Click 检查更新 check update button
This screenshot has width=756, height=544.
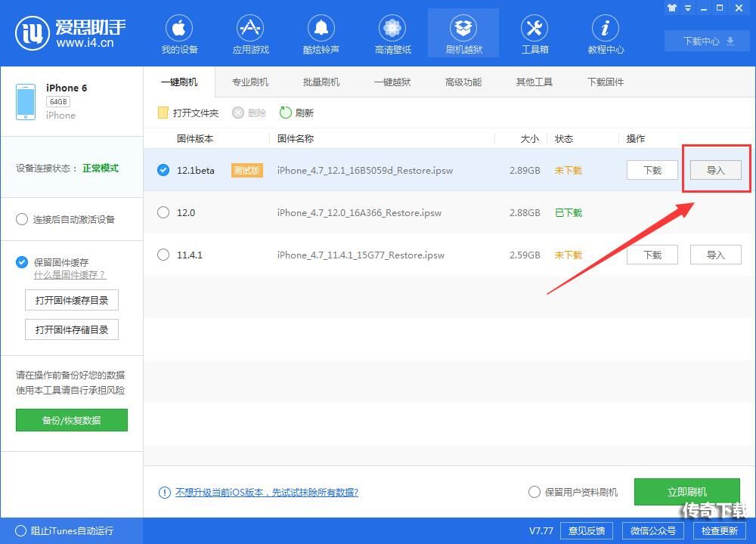tap(720, 531)
